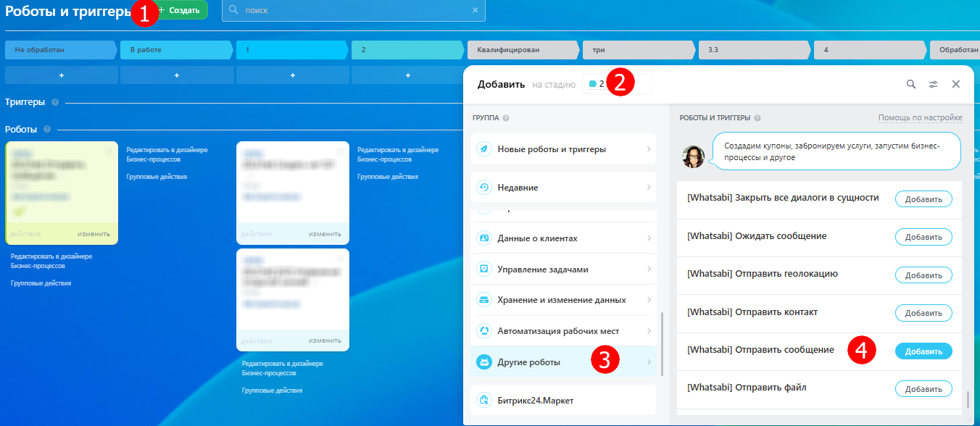Expand the Другие роботы group
The image size is (980, 426).
pos(563,362)
